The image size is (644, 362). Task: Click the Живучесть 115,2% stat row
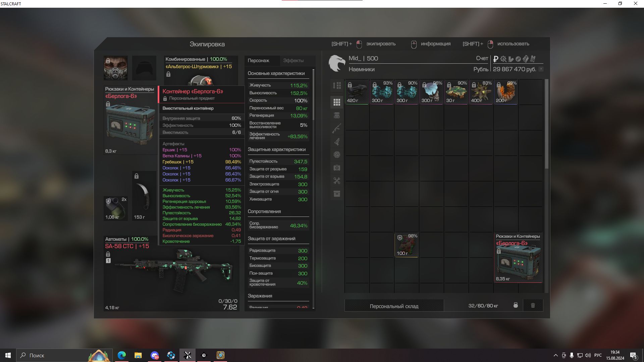click(x=278, y=85)
